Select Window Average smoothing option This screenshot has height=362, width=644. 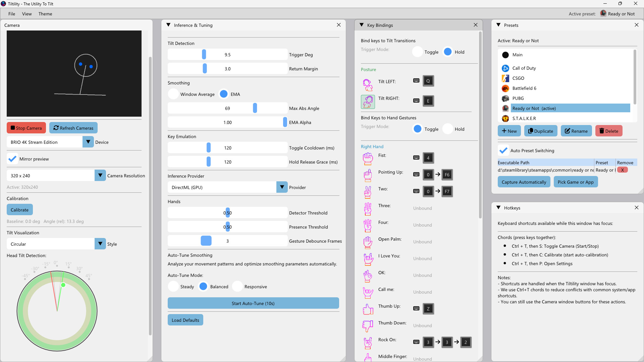point(173,94)
